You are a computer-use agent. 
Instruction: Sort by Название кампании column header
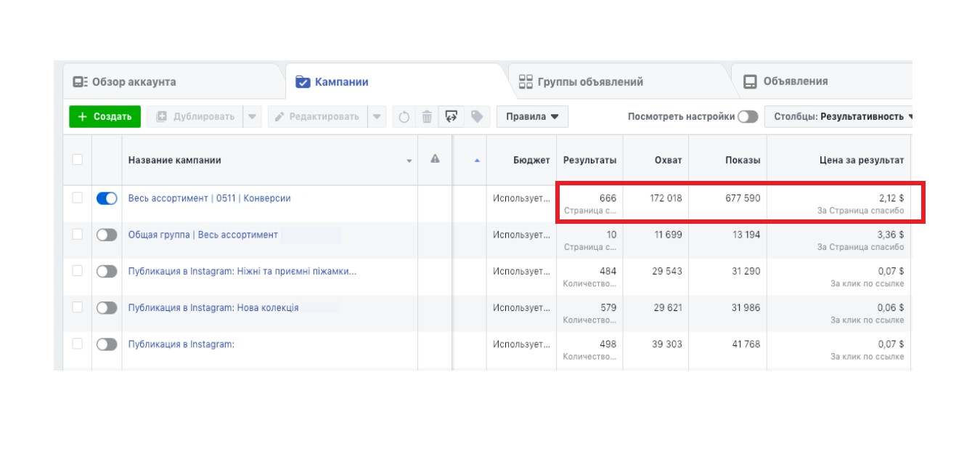175,160
